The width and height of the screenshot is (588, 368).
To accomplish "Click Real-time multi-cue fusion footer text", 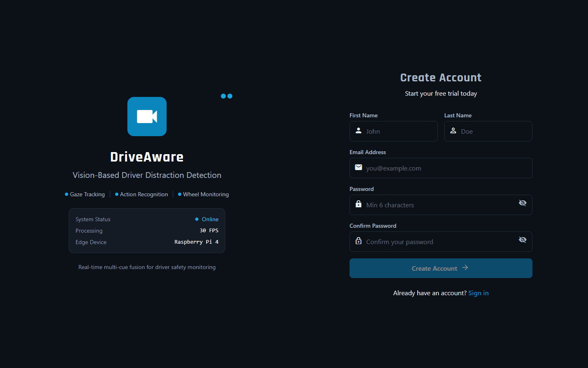I will click(x=147, y=267).
